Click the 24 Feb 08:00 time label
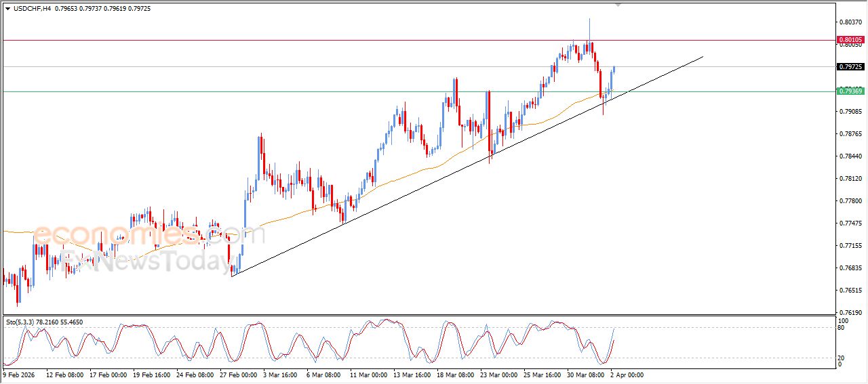 pos(195,375)
